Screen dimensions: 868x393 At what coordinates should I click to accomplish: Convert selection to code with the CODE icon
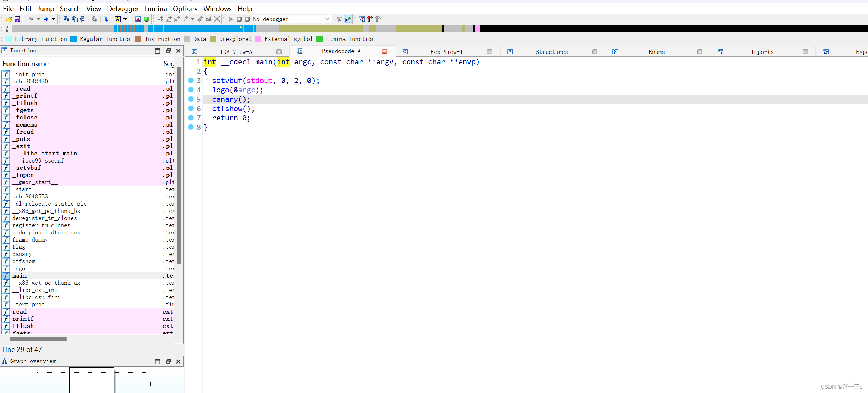161,19
